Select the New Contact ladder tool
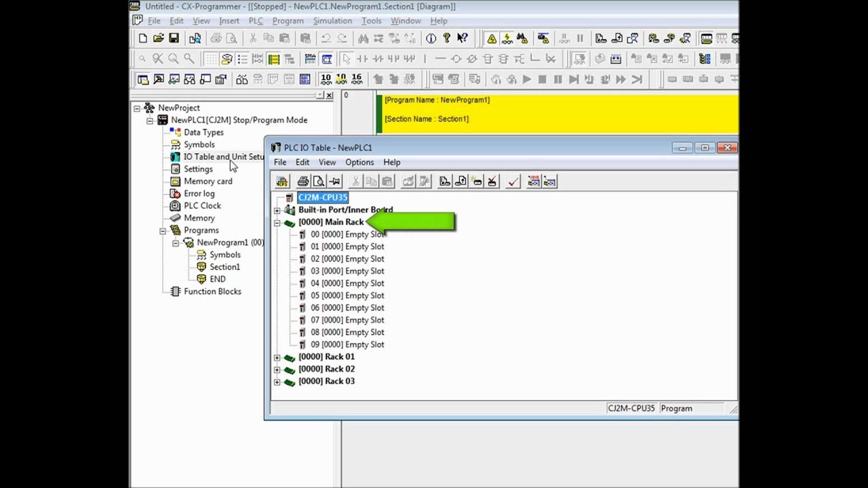 click(361, 59)
